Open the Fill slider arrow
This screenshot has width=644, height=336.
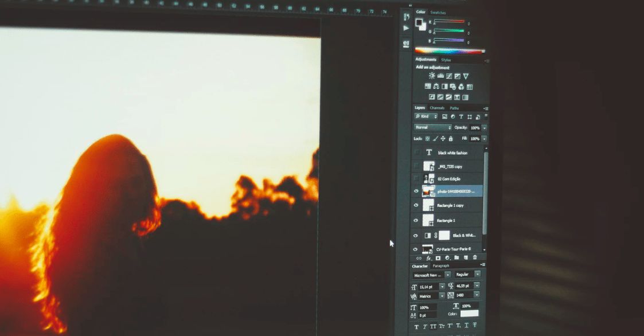click(x=484, y=139)
